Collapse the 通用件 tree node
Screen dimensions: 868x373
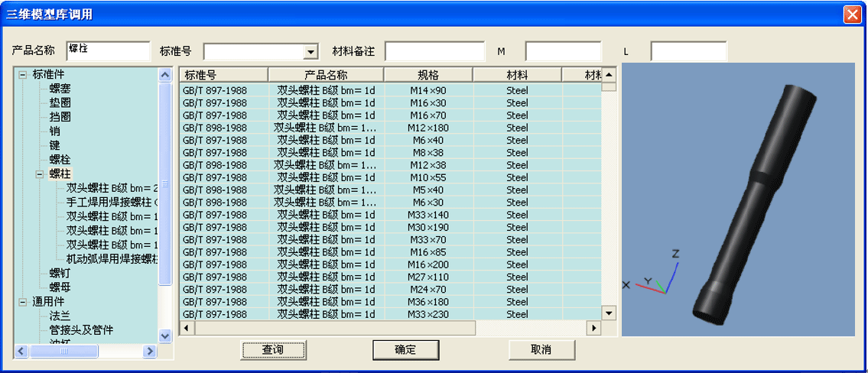pyautogui.click(x=23, y=302)
